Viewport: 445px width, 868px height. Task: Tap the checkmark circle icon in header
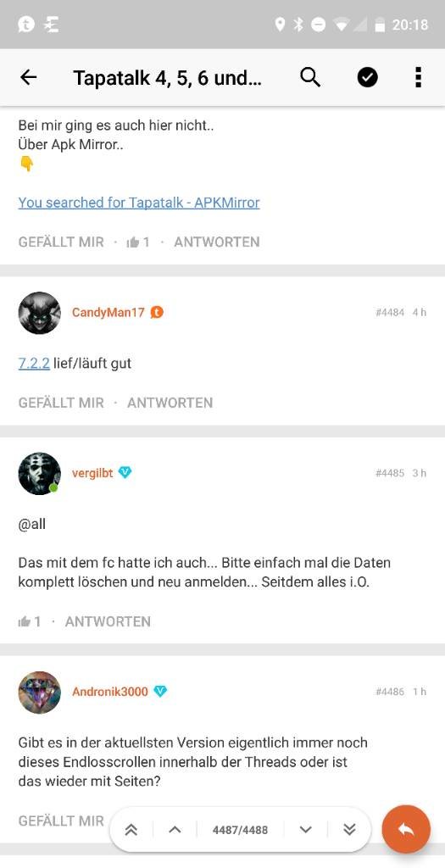[368, 78]
